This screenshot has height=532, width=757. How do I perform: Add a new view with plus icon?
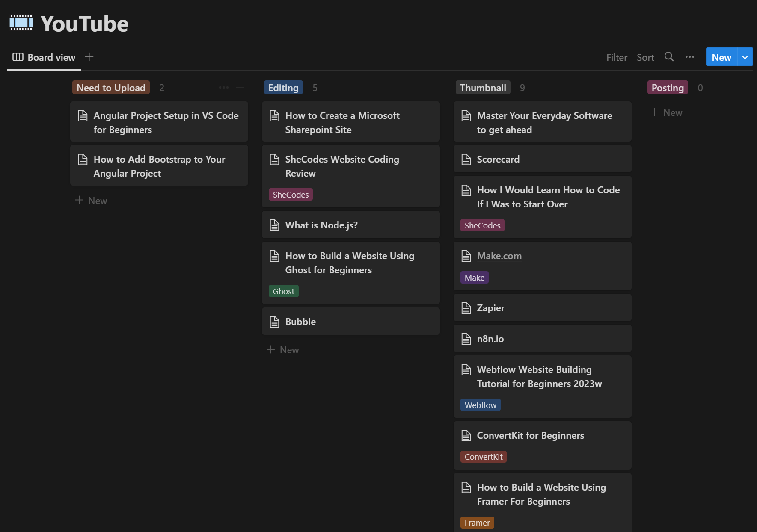[x=89, y=57]
